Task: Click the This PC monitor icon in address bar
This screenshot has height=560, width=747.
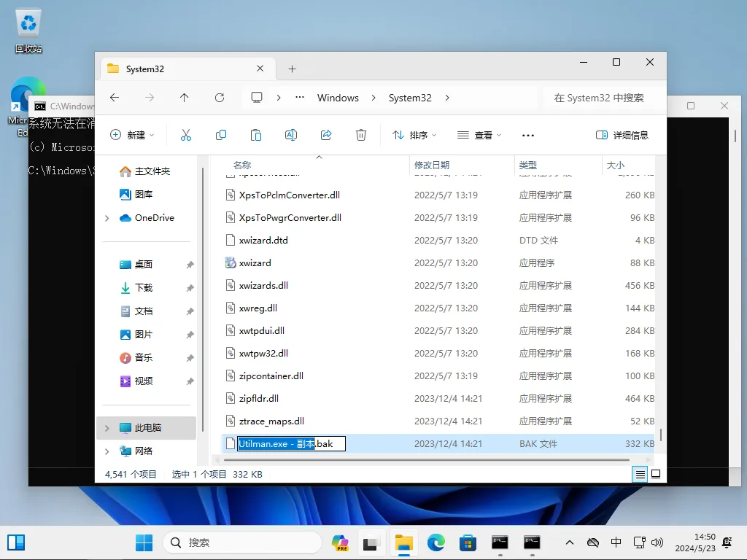Action: 257,98
